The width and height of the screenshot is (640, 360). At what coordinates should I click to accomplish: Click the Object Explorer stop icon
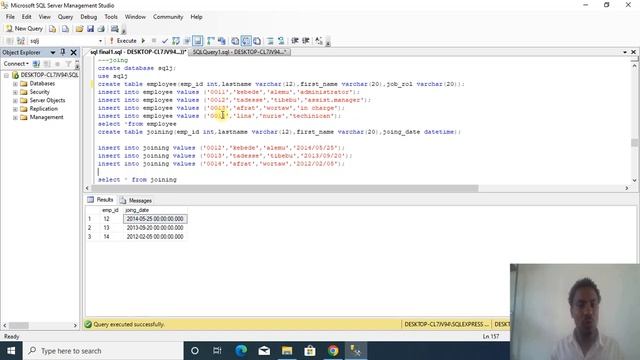coord(58,64)
